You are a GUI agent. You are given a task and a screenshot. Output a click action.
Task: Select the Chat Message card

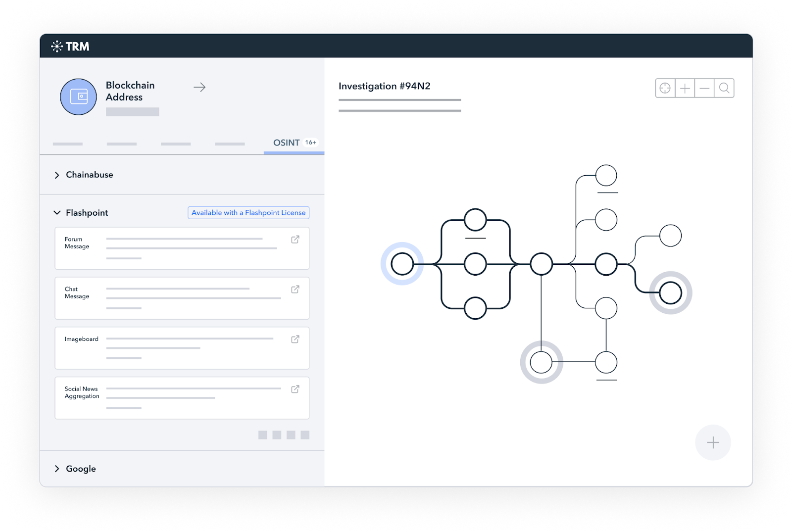click(x=182, y=298)
